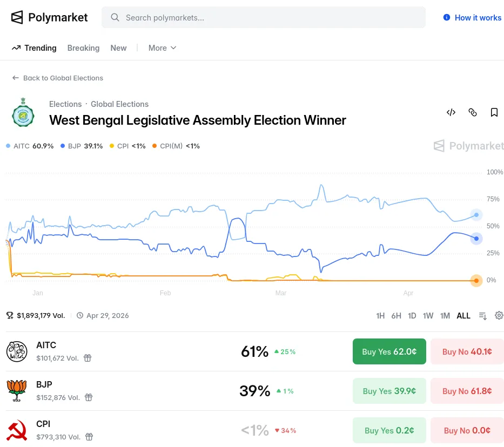Screen dimensions: 504x447
Task: Expand the More navigation dropdown
Action: [x=162, y=48]
